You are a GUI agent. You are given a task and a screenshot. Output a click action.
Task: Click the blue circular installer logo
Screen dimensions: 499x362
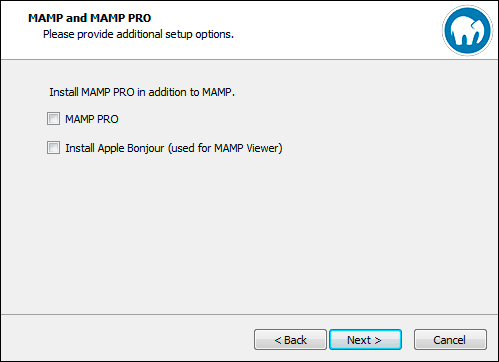pyautogui.click(x=467, y=30)
